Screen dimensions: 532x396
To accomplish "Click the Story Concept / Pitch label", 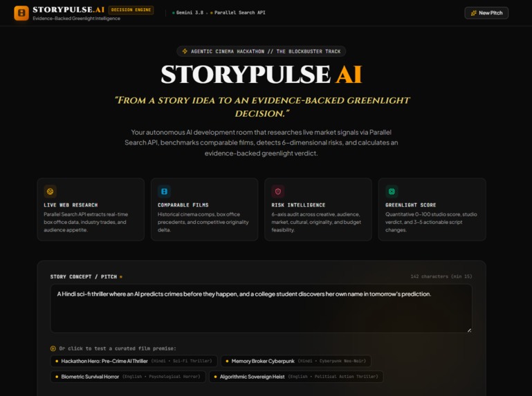I will click(84, 276).
